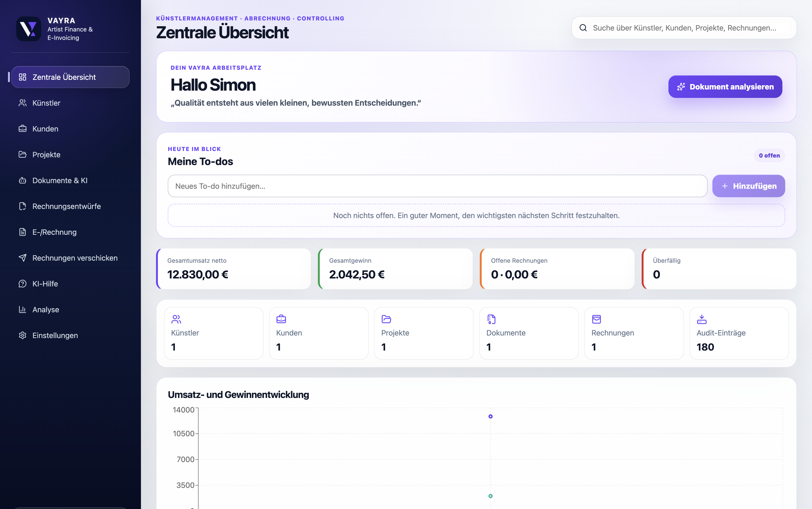Open Einstellungen page
Viewport: 812px width, 509px height.
coord(70,335)
